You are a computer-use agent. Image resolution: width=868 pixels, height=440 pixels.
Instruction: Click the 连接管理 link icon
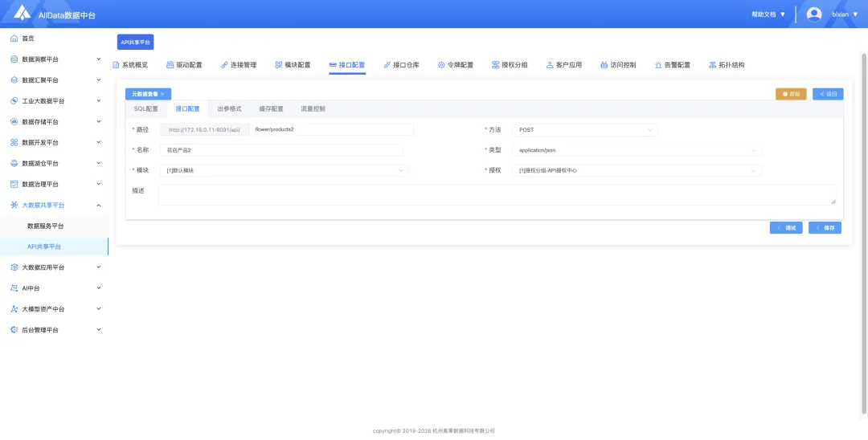pyautogui.click(x=224, y=65)
